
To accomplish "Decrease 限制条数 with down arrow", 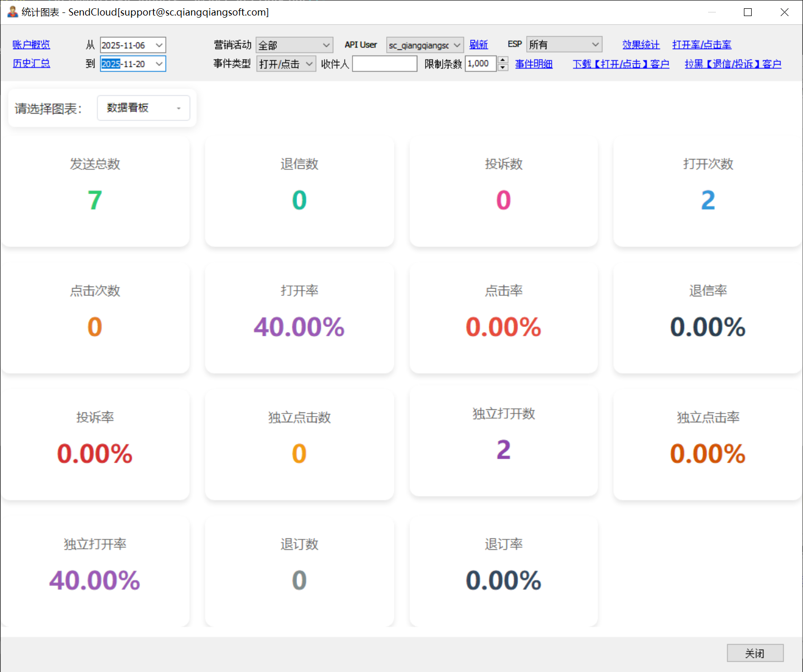I will pos(502,67).
